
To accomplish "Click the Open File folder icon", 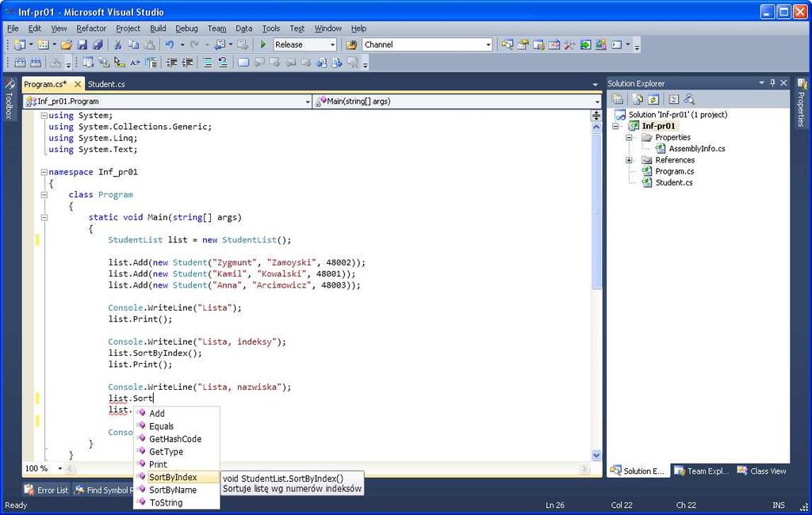I will pyautogui.click(x=67, y=45).
